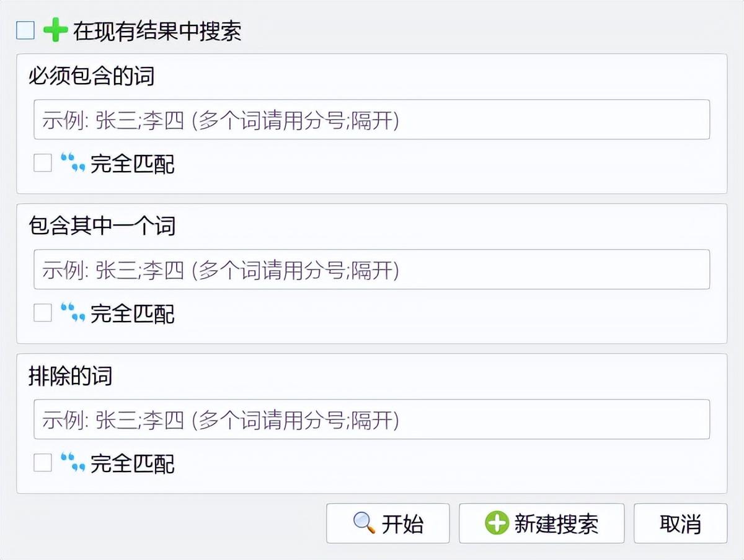744x560 pixels.
Task: Click the quote icon in 必须包含的词 section
Action: (72, 163)
